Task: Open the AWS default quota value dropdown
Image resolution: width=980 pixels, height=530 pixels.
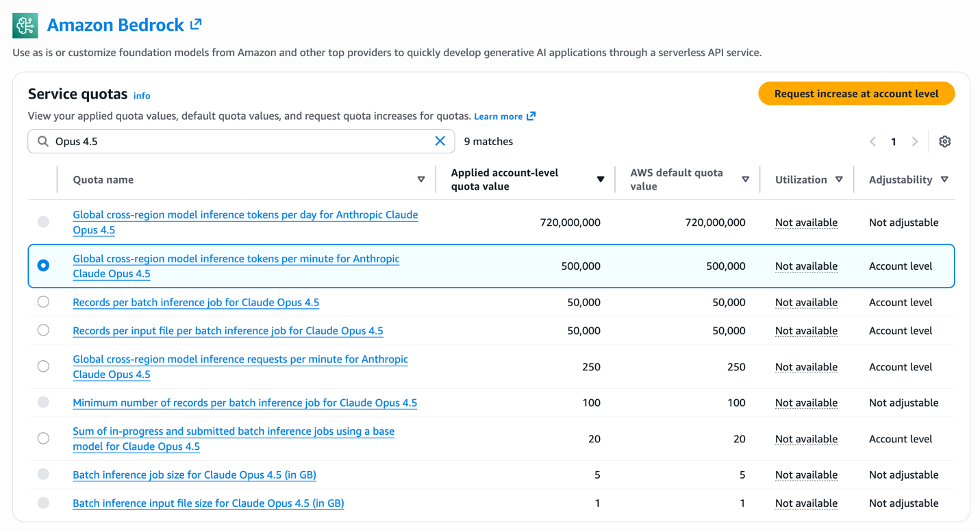Action: 745,179
